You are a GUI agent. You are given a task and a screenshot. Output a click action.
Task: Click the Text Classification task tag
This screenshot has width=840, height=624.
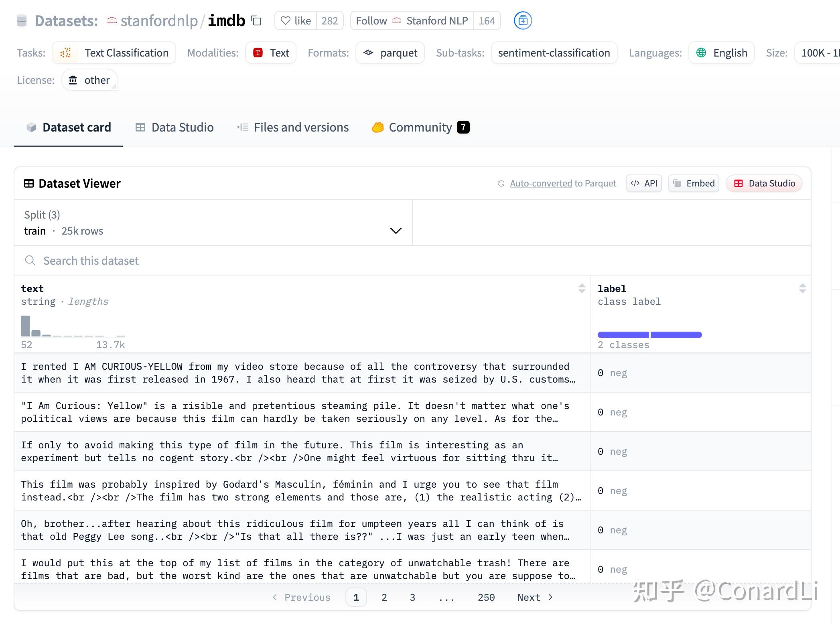(x=114, y=53)
